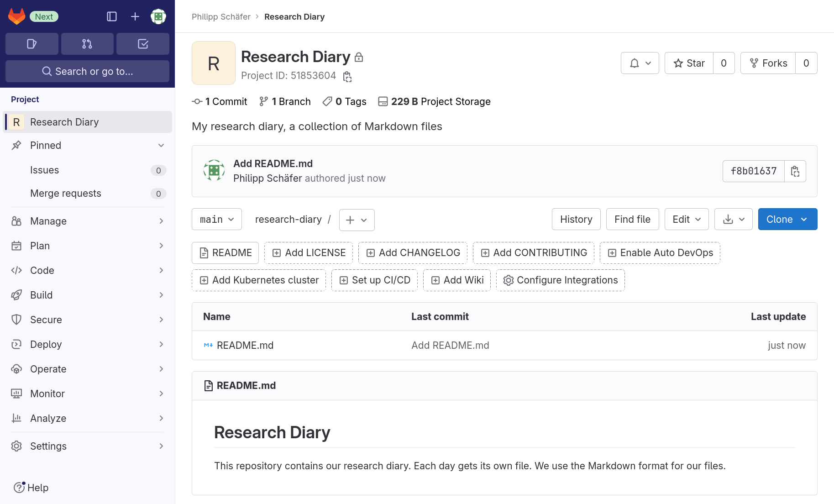Screen dimensions: 834x504
Task: Open the create new item plus icon
Action: click(135, 16)
